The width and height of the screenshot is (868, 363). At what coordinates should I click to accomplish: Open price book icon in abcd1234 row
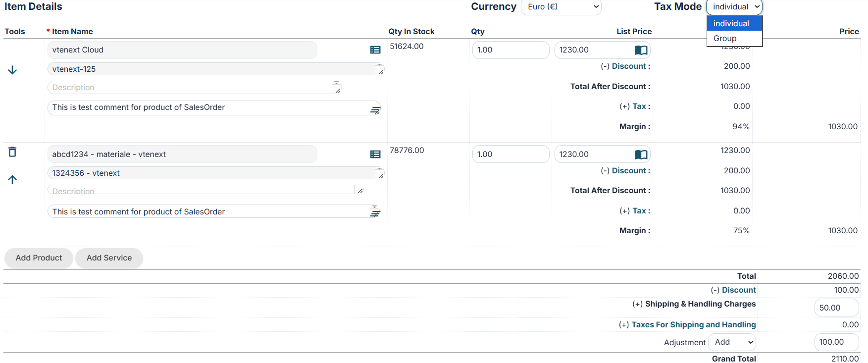[641, 155]
